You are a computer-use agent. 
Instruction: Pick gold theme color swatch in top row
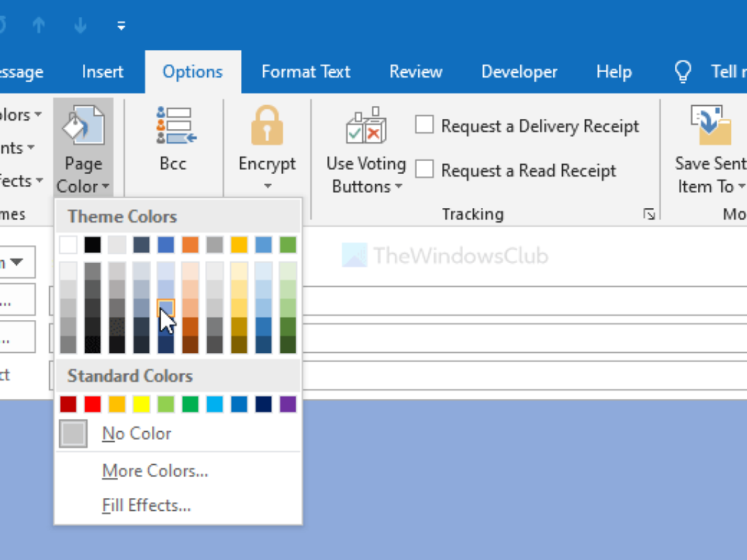coord(239,245)
